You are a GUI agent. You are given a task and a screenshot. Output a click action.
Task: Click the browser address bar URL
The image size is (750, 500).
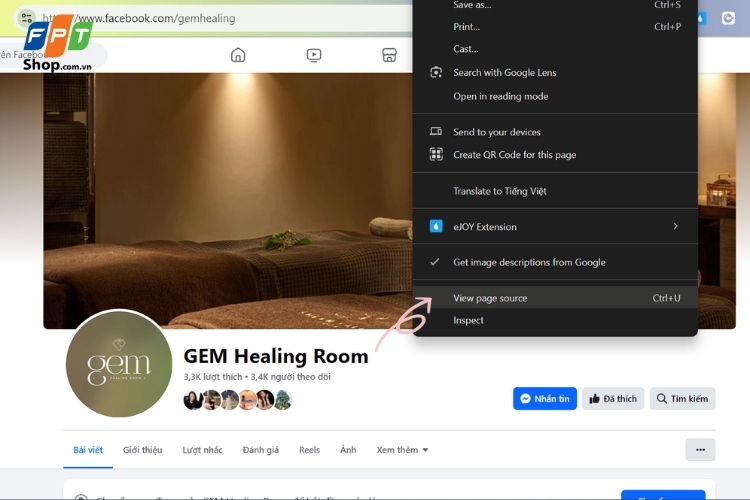[139, 18]
